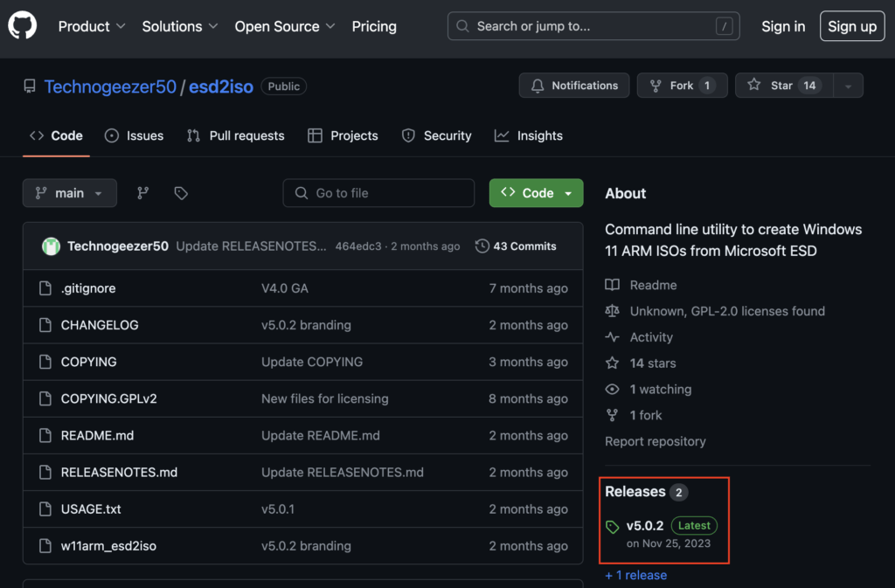Image resolution: width=895 pixels, height=588 pixels.
Task: Switch to the Issues tab
Action: pyautogui.click(x=135, y=135)
